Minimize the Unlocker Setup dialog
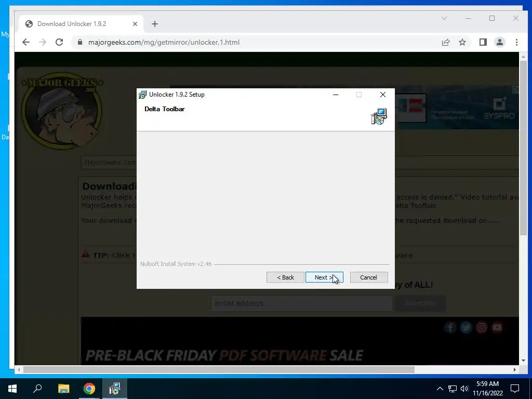This screenshot has height=399, width=532. click(x=336, y=95)
